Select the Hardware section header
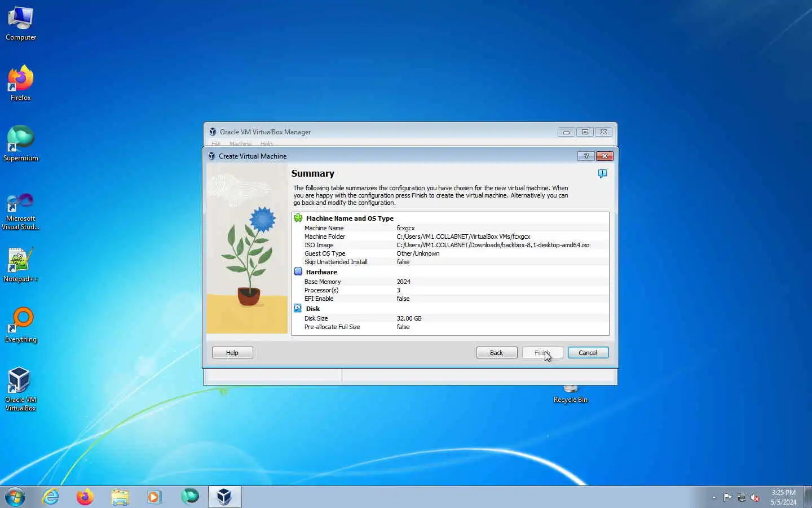This screenshot has height=508, width=812. [321, 272]
